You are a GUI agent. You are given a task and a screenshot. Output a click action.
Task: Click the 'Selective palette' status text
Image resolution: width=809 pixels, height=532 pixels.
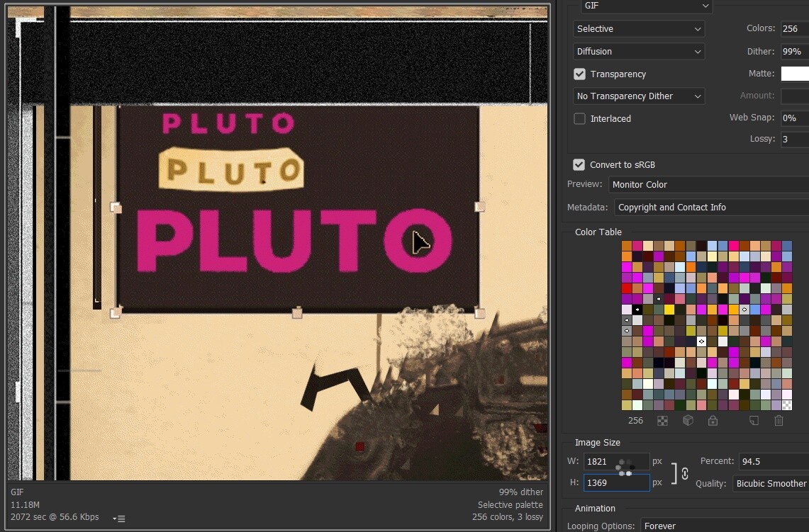tap(510, 504)
